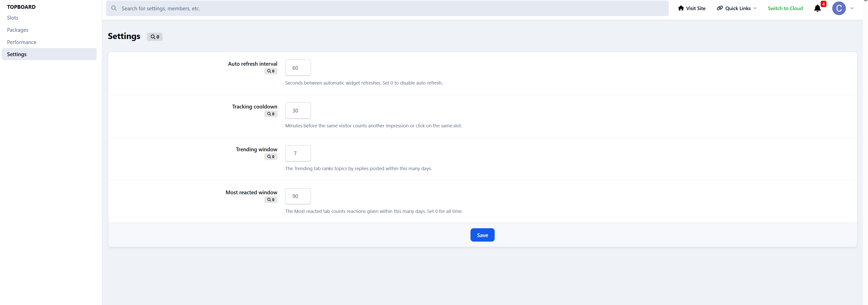This screenshot has height=305, width=868.
Task: Click search badge under Auto refresh interval
Action: [x=271, y=71]
